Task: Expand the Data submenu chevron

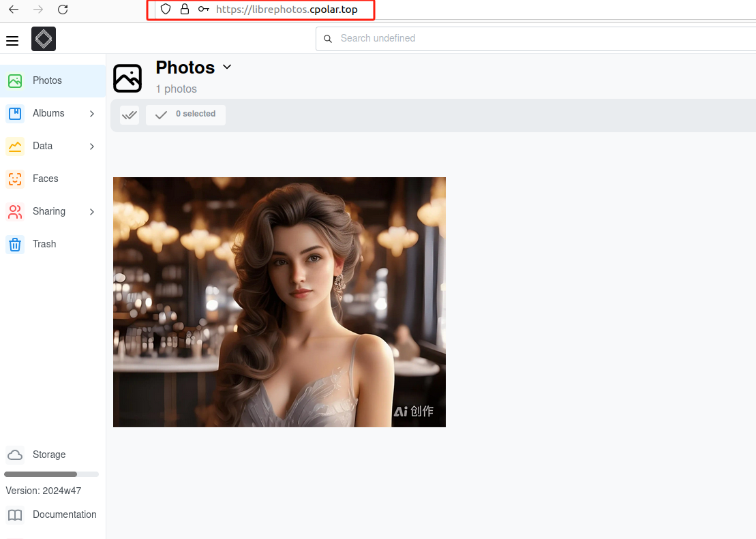Action: click(92, 147)
